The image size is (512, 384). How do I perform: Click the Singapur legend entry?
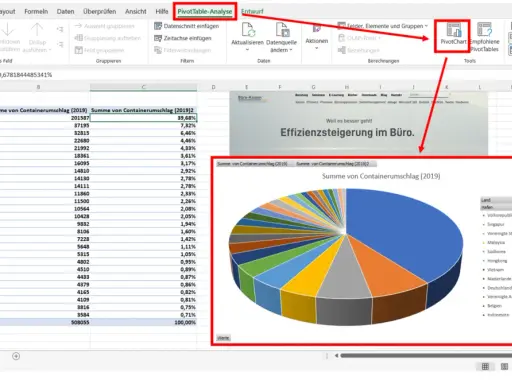(x=495, y=224)
